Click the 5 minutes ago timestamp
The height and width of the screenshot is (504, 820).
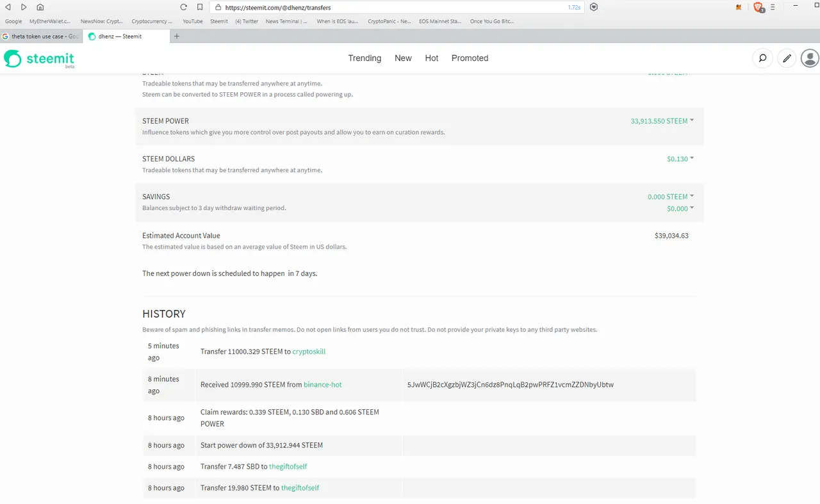(x=163, y=352)
